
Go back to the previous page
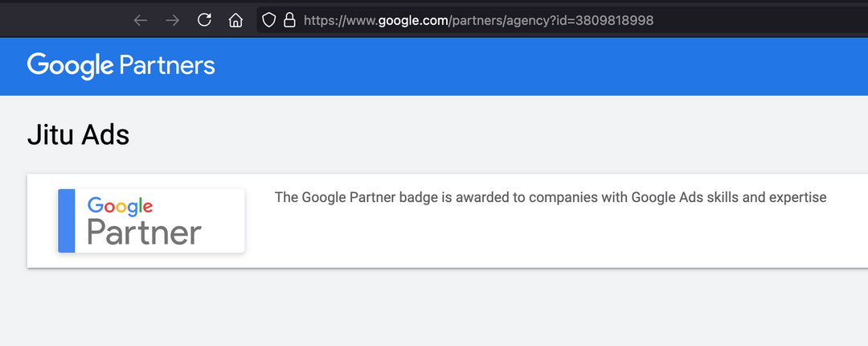[x=141, y=20]
